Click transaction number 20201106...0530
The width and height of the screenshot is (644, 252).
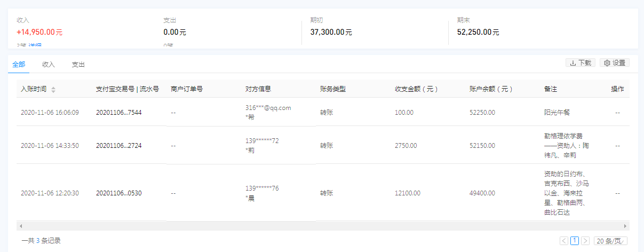coord(118,193)
